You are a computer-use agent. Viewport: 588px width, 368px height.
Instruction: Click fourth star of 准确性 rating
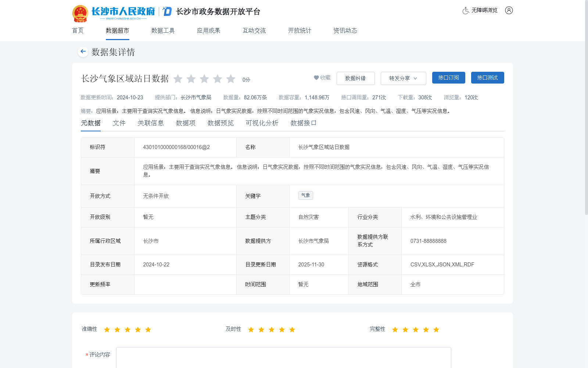pos(138,329)
